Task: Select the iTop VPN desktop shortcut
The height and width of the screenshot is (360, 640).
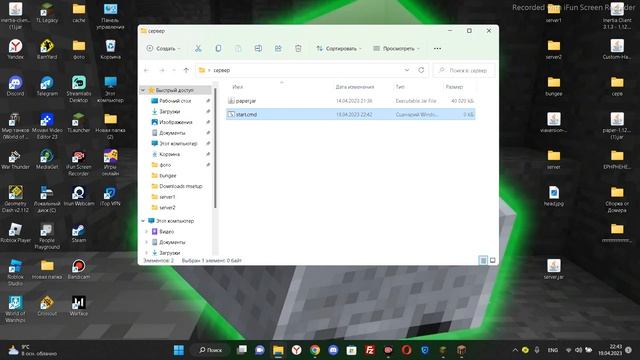Action: tap(110, 196)
